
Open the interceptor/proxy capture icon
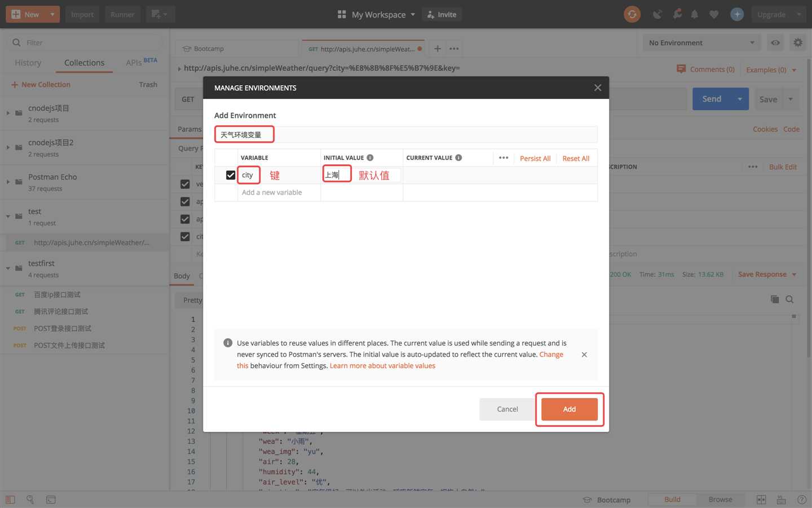pos(657,14)
